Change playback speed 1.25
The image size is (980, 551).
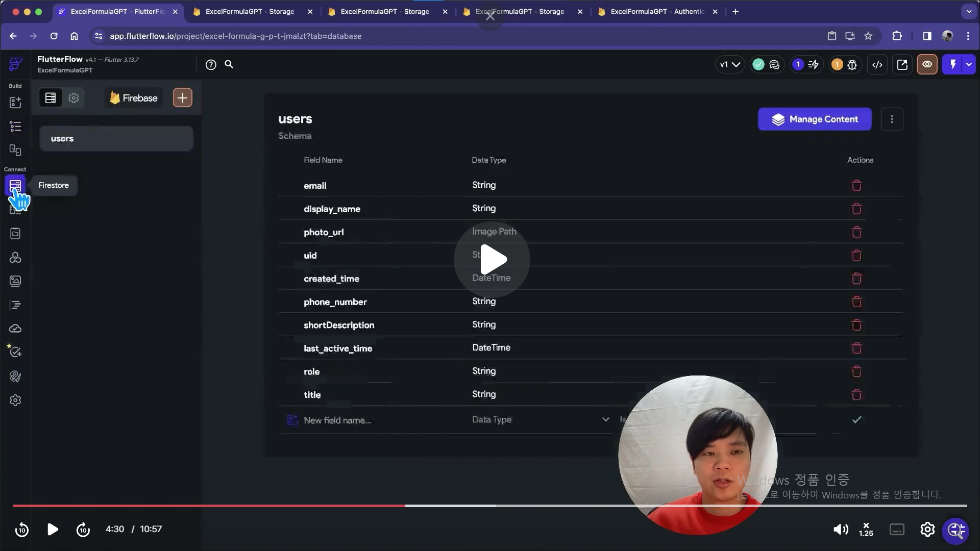[x=866, y=530]
